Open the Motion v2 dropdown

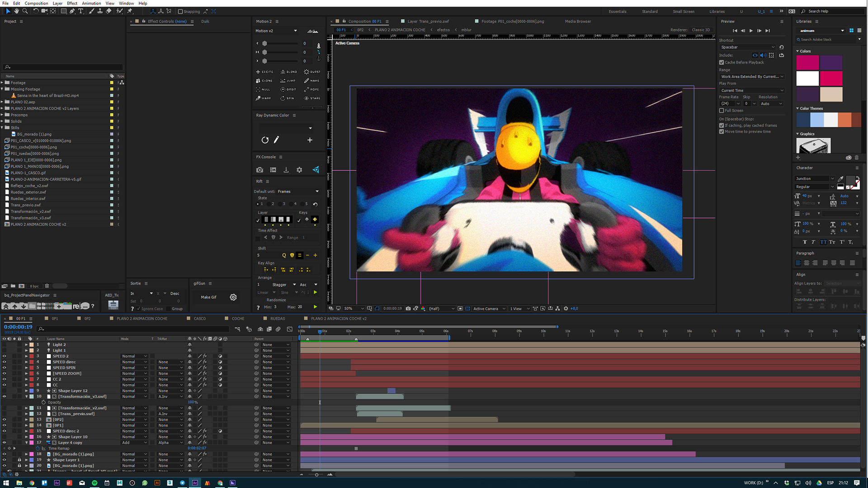276,31
